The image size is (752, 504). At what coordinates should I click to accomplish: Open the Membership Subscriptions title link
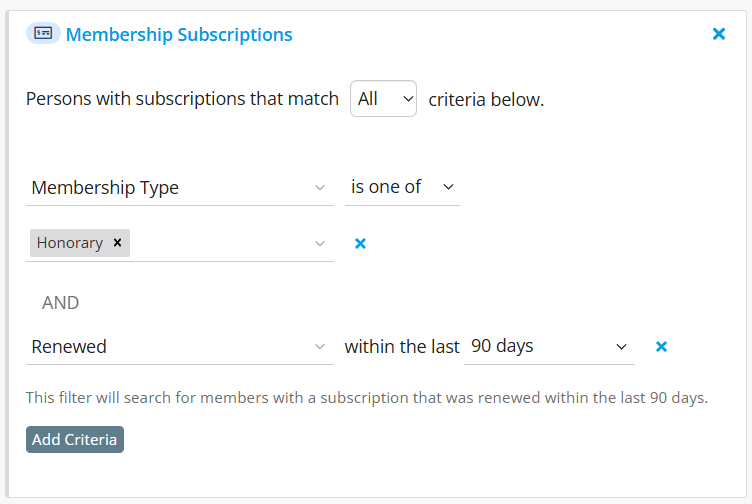click(179, 35)
